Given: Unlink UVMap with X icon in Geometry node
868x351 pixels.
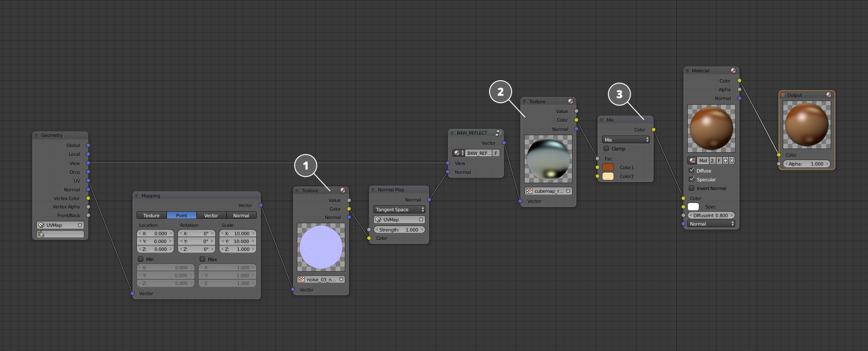Looking at the screenshot, I should (80, 225).
